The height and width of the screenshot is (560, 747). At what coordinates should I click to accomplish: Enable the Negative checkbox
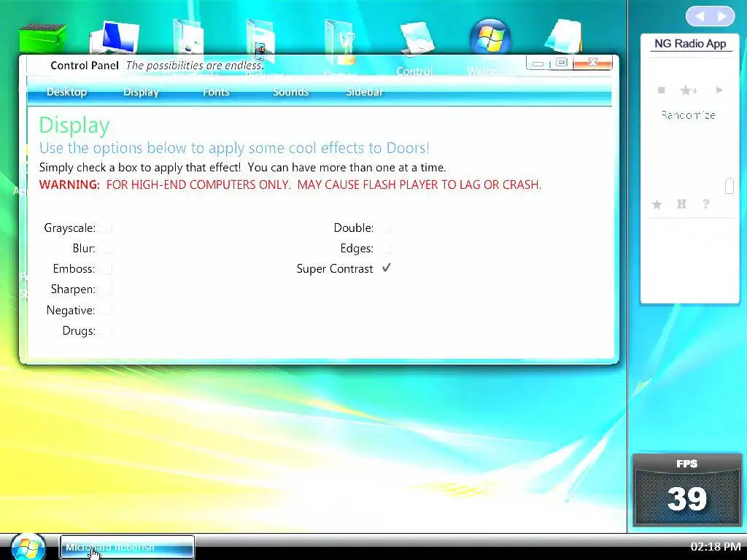107,310
